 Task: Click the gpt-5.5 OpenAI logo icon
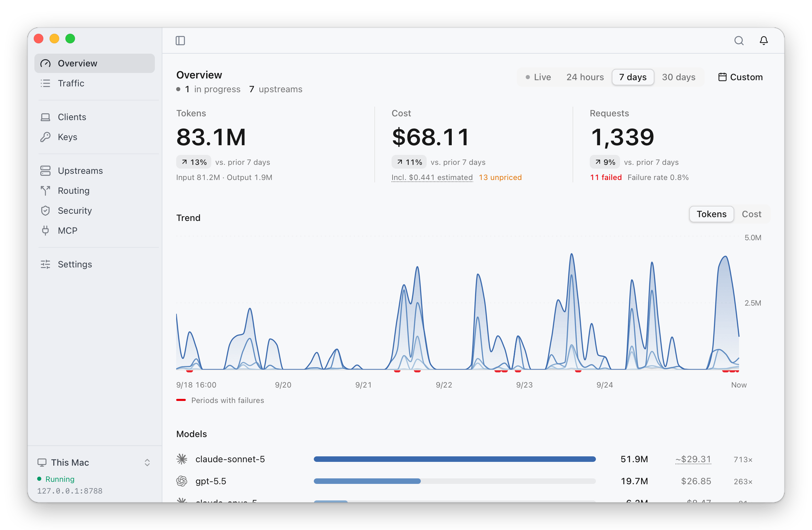[x=182, y=481]
